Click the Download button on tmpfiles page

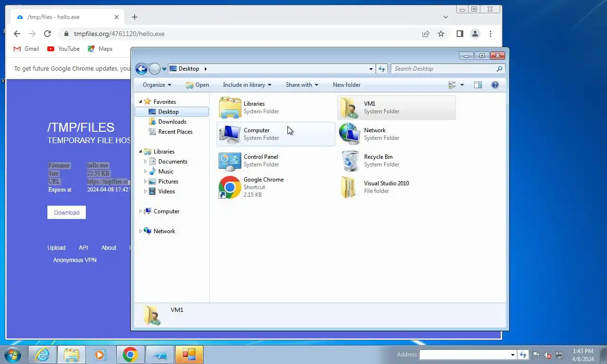pyautogui.click(x=66, y=212)
